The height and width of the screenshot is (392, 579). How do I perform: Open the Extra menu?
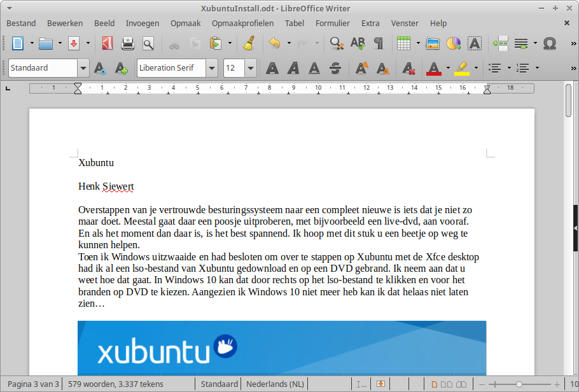370,24
